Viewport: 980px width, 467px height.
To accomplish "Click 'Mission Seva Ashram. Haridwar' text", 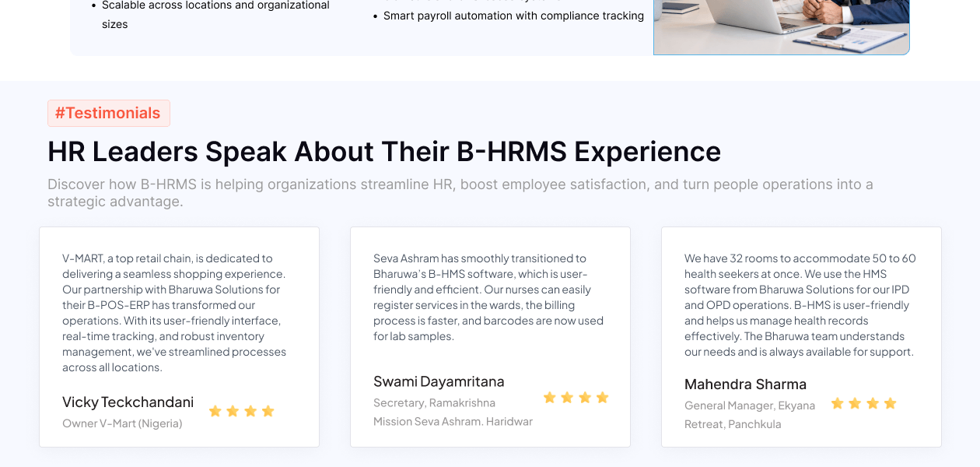I will pos(453,421).
